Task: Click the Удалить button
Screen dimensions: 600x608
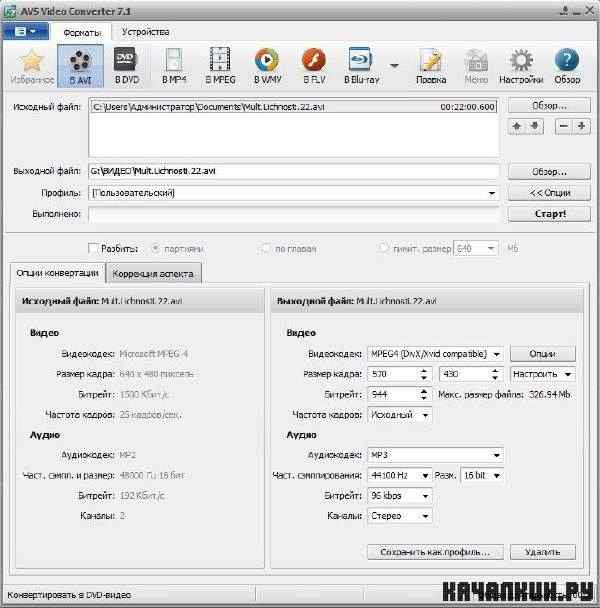Action: pyautogui.click(x=543, y=552)
